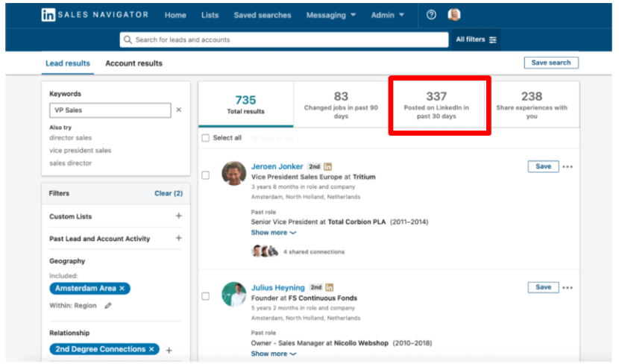Clear the VP Sales keyword
619x364 pixels.
click(x=179, y=110)
